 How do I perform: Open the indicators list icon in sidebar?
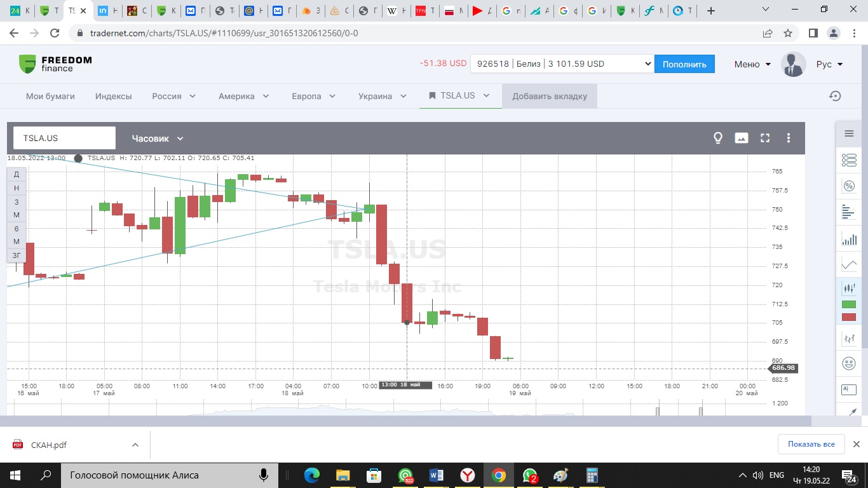tap(849, 160)
